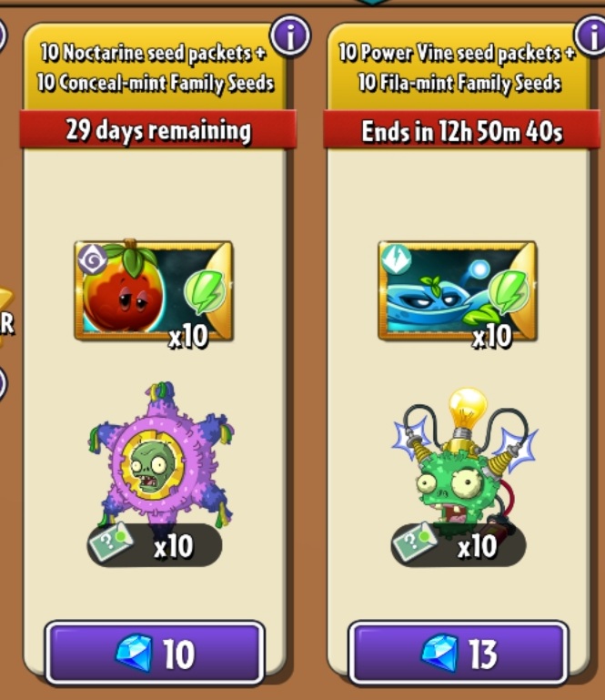Screen dimensions: 605x700
Task: Tap the Power Vine + Fila-mint title header
Action: coord(459,68)
